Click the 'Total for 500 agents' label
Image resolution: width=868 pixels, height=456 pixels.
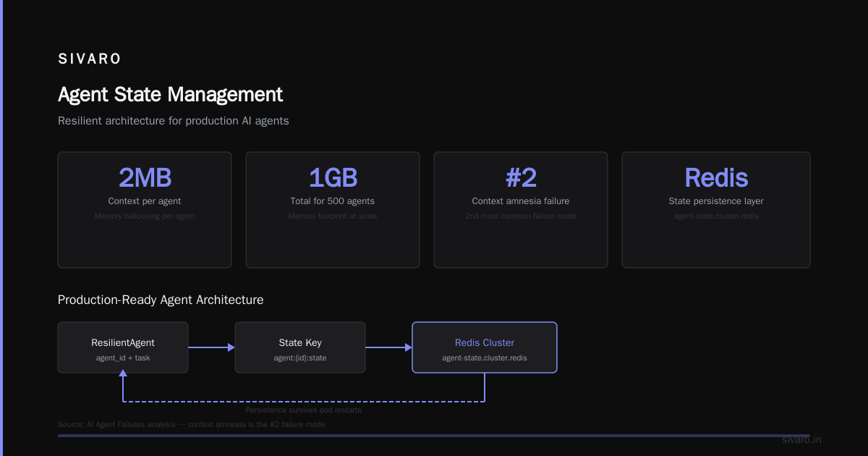[333, 201]
